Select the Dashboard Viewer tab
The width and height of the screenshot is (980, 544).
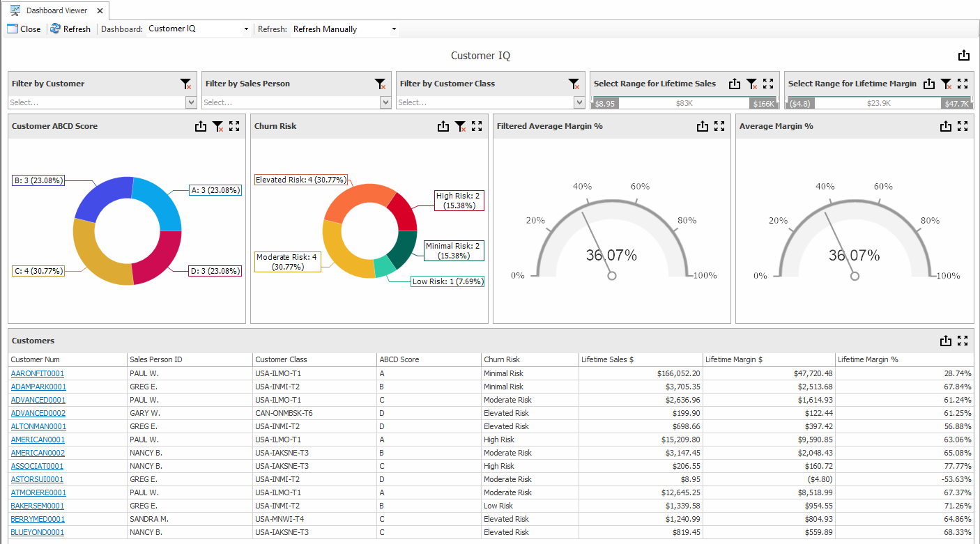tap(56, 10)
